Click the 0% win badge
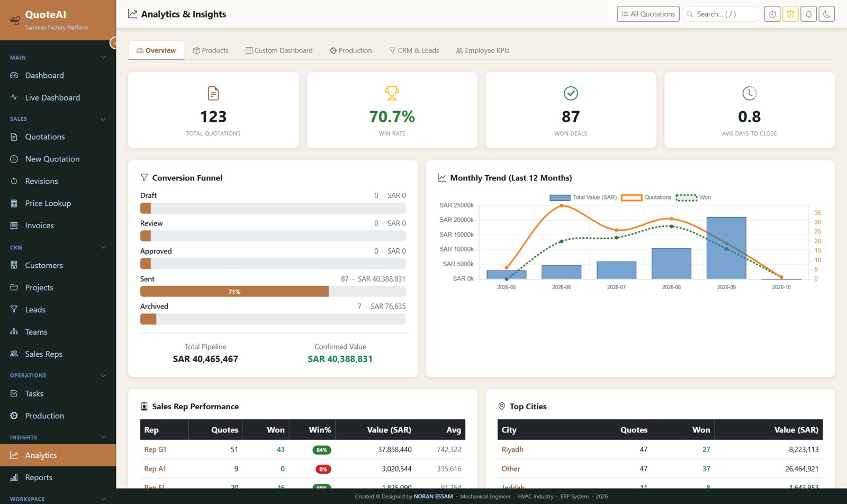 (x=323, y=470)
